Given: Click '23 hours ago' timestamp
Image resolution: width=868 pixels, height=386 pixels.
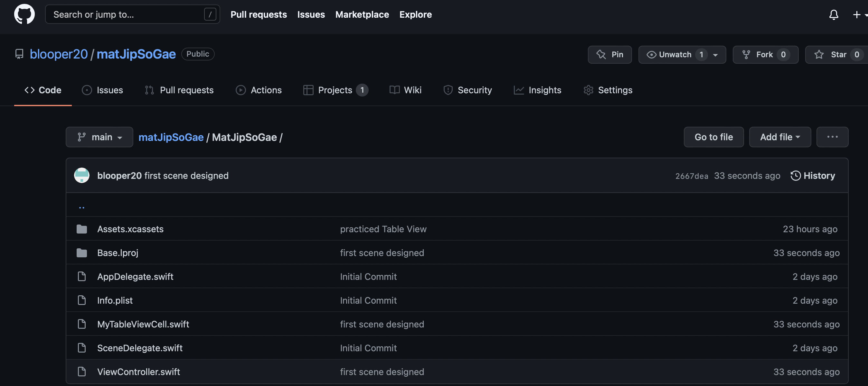Looking at the screenshot, I should [x=810, y=229].
